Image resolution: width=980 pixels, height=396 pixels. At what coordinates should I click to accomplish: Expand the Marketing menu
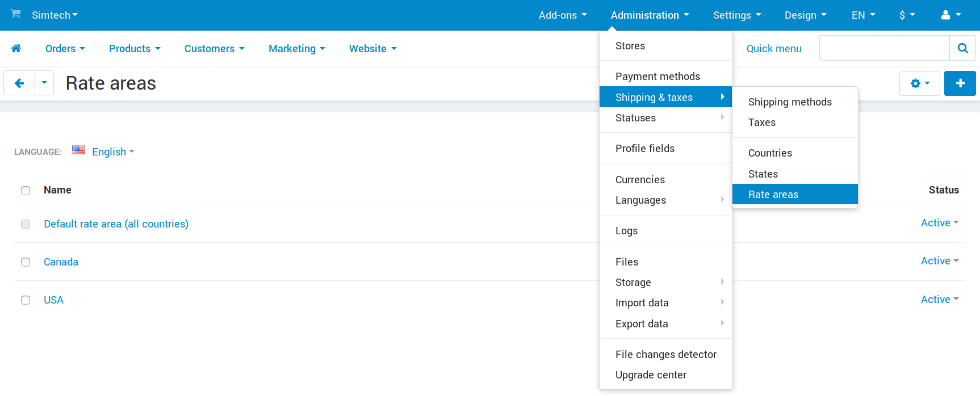click(297, 49)
